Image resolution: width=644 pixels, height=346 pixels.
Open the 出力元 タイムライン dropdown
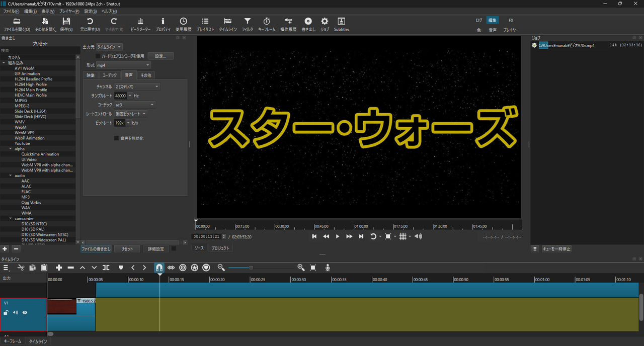(x=109, y=47)
